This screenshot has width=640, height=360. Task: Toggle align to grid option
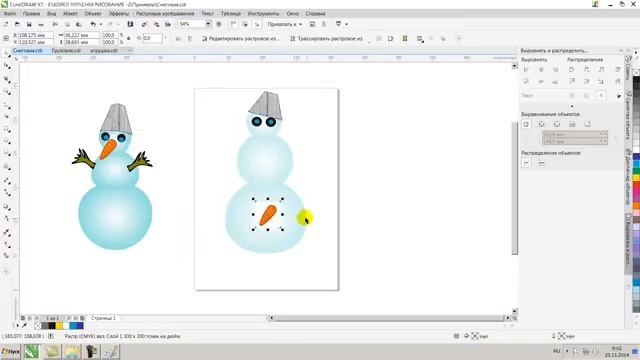click(x=572, y=124)
